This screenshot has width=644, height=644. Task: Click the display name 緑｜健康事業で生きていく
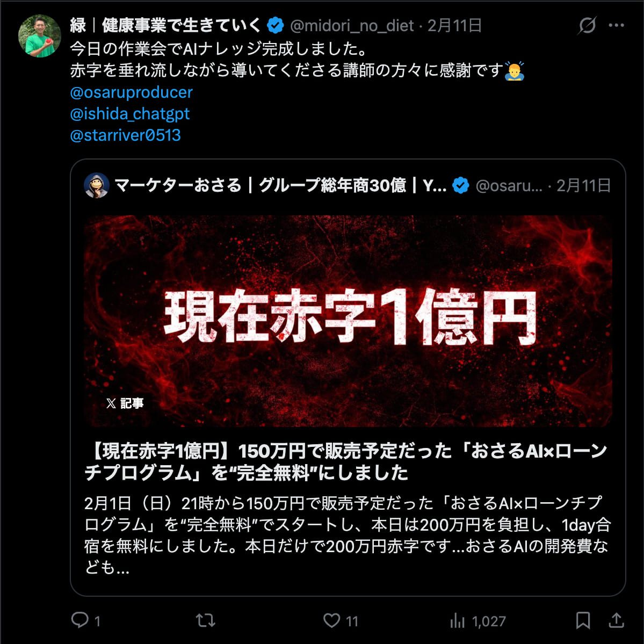[x=165, y=25]
